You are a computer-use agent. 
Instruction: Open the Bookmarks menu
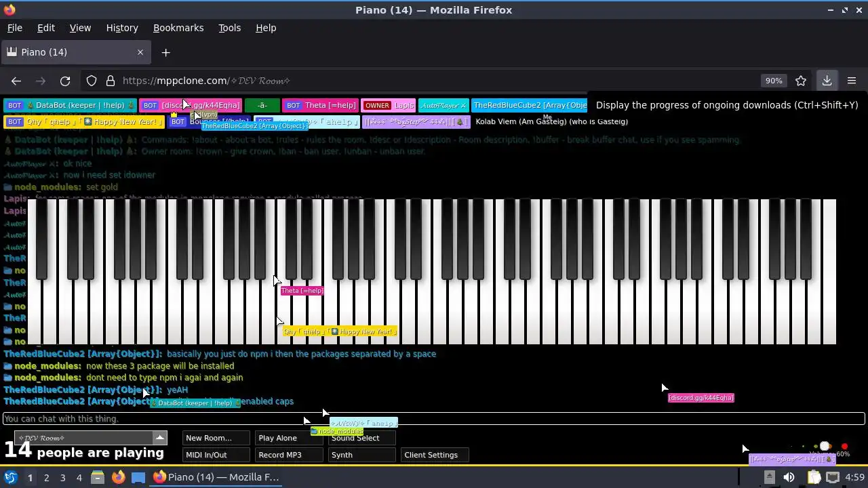tap(178, 28)
